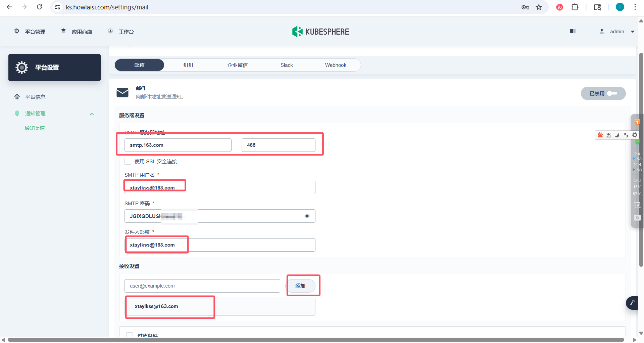Screen dimensions: 644x343
Task: Open the browser Extensions puzzle icon
Action: pyautogui.click(x=575, y=7)
